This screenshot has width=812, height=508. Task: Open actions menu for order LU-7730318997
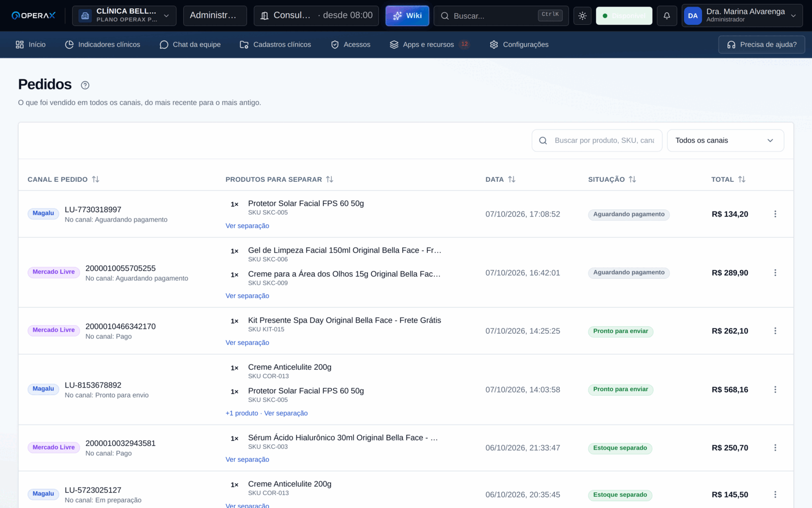pos(775,214)
